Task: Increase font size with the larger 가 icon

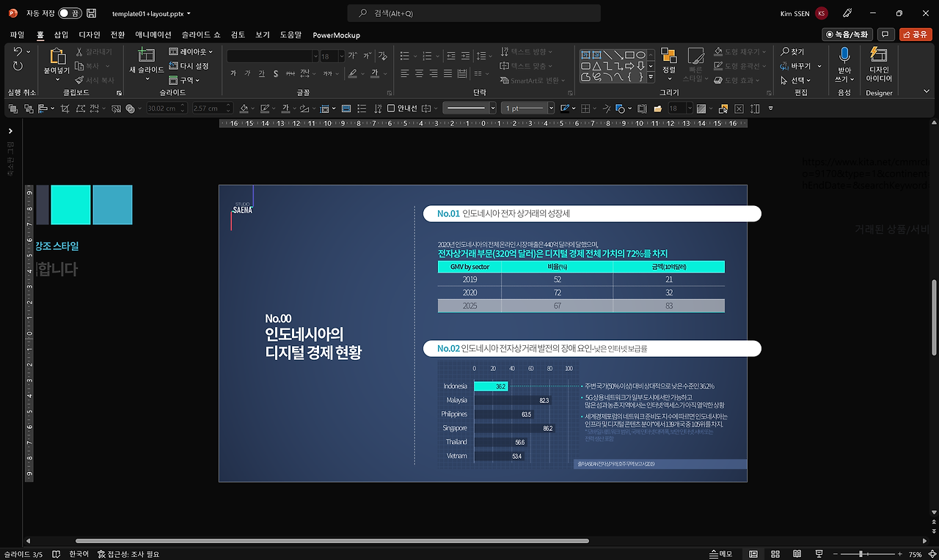Action: point(352,56)
